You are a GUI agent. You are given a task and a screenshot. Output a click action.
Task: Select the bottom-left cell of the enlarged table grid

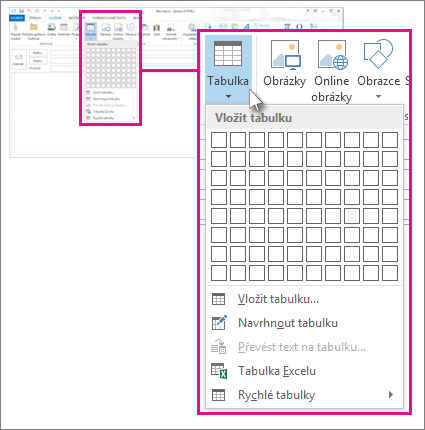pyautogui.click(x=219, y=273)
